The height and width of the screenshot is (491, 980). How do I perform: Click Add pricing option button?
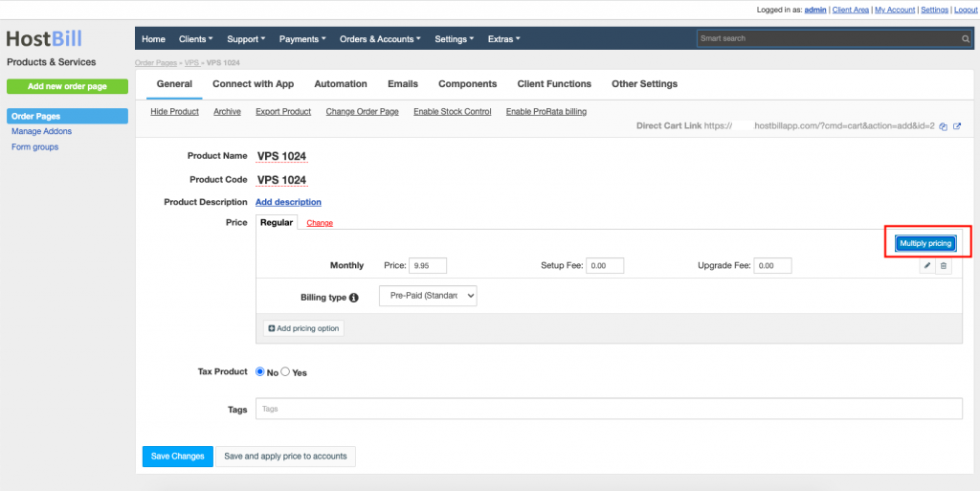(303, 328)
